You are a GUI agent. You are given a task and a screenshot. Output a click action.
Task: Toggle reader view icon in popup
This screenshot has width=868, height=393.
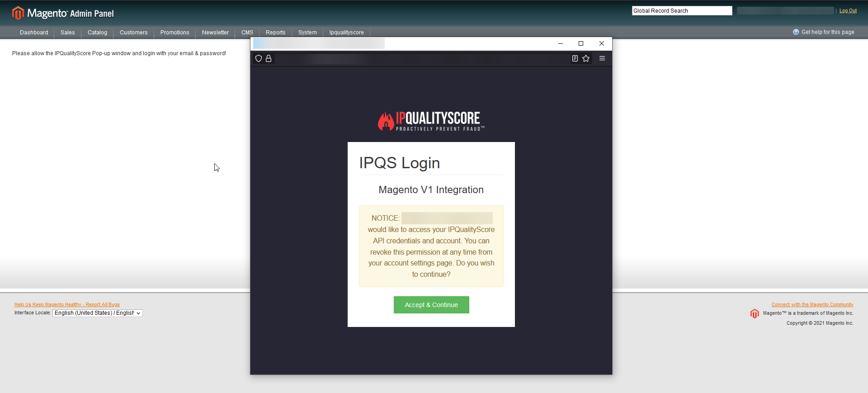point(575,58)
